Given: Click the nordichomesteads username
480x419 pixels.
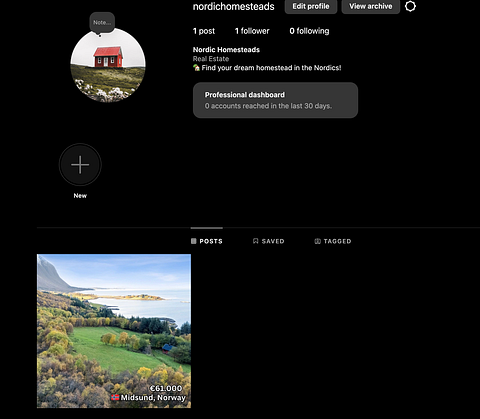Looking at the screenshot, I should point(234,7).
